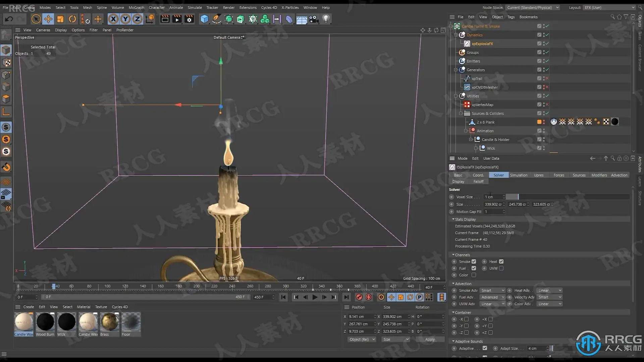Open the Fuel Adv Advanced dropdown
This screenshot has width=644, height=362.
pos(492,297)
